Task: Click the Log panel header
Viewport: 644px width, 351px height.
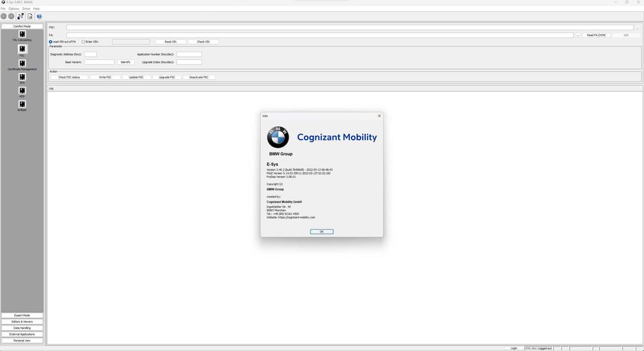Action: [x=345, y=88]
